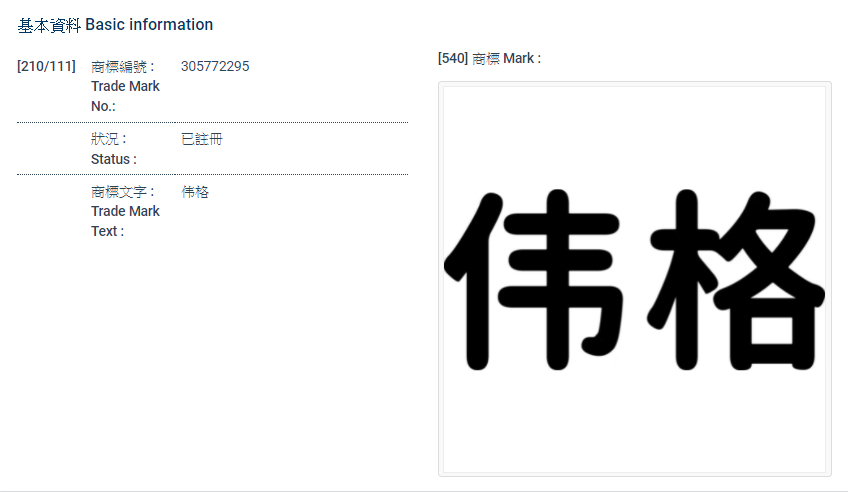Click the 已註冊 status value
The width and height of the screenshot is (848, 492).
[201, 139]
